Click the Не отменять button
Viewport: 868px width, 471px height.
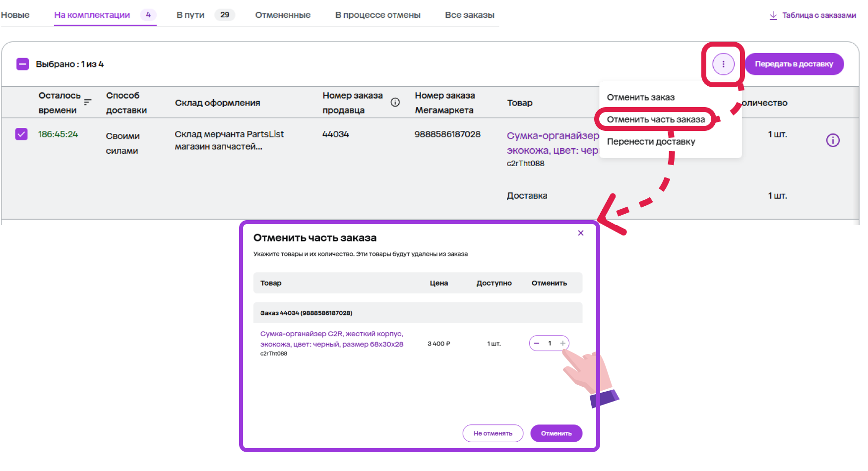coord(493,433)
